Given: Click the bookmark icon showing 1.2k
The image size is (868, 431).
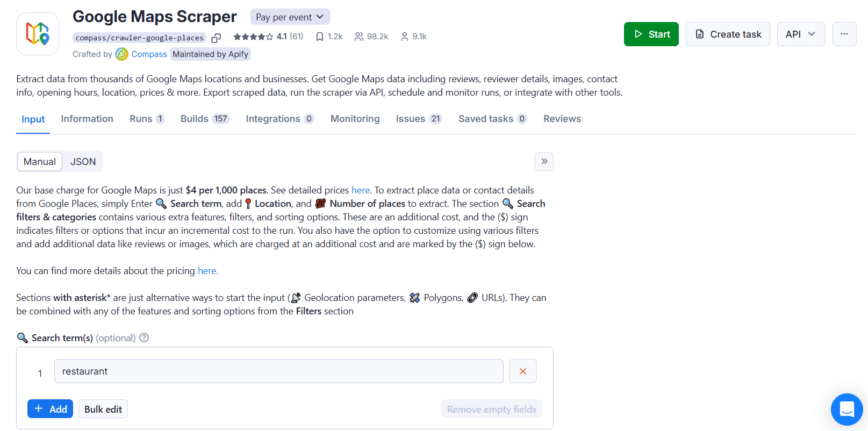Looking at the screenshot, I should (x=320, y=37).
